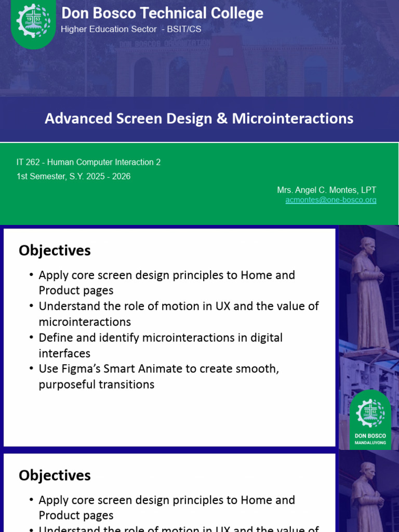Select "Don Bosco Technical College" title text

pyautogui.click(x=162, y=13)
